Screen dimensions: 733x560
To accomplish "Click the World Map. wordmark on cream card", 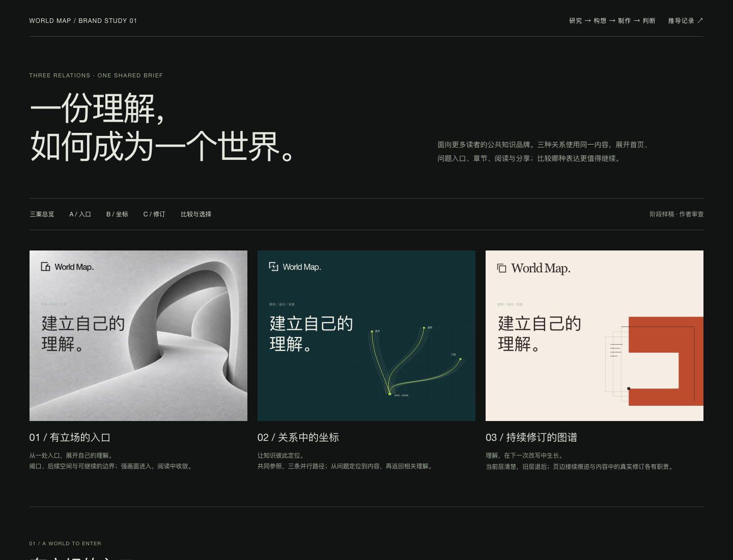I will [x=541, y=268].
